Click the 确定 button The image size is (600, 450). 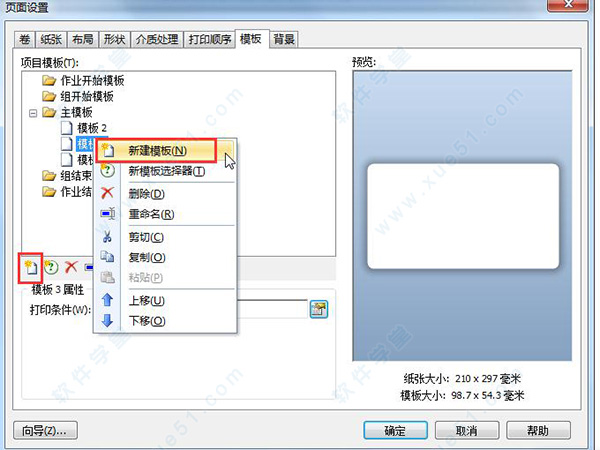tap(395, 431)
